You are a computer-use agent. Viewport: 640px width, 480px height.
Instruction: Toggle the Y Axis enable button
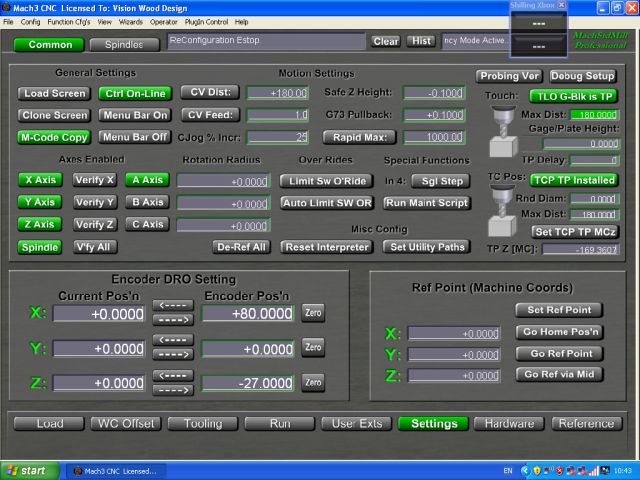click(x=40, y=202)
